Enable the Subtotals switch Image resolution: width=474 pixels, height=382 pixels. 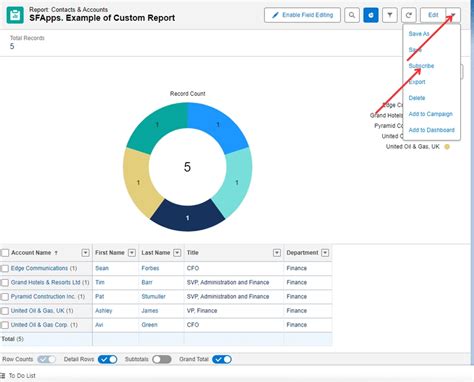tap(162, 359)
